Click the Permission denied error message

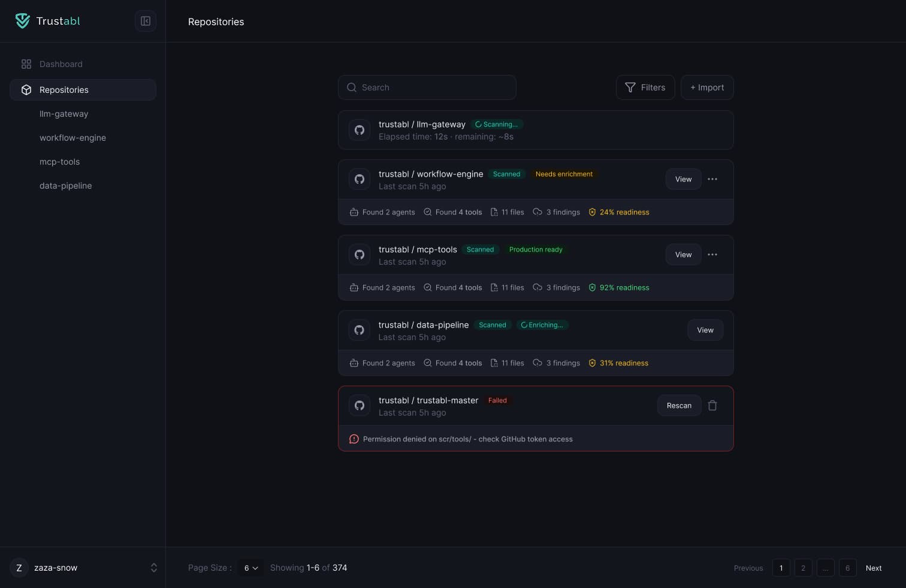coord(468,439)
